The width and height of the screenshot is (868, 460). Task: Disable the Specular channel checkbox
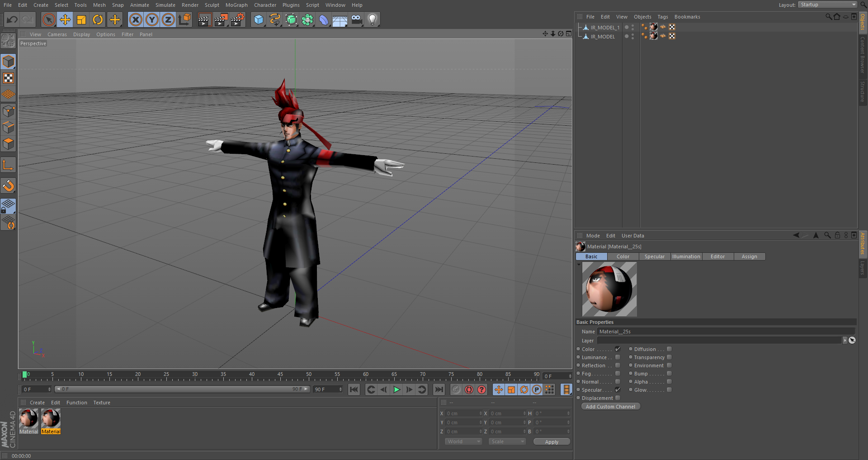618,390
